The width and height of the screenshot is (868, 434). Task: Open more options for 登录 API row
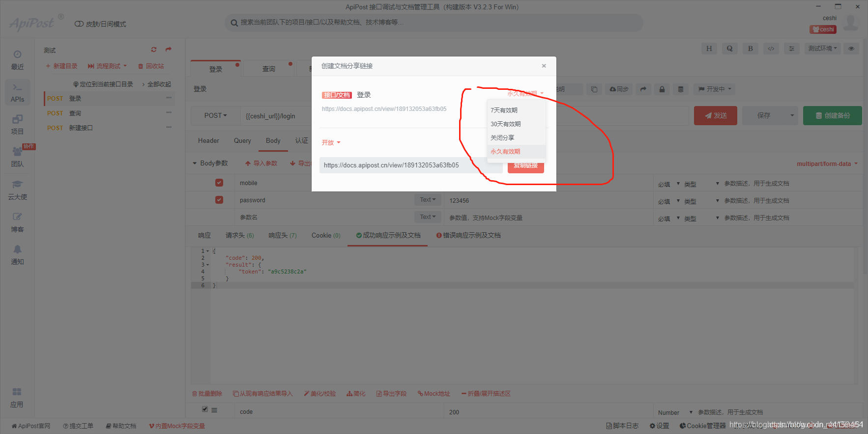[169, 98]
